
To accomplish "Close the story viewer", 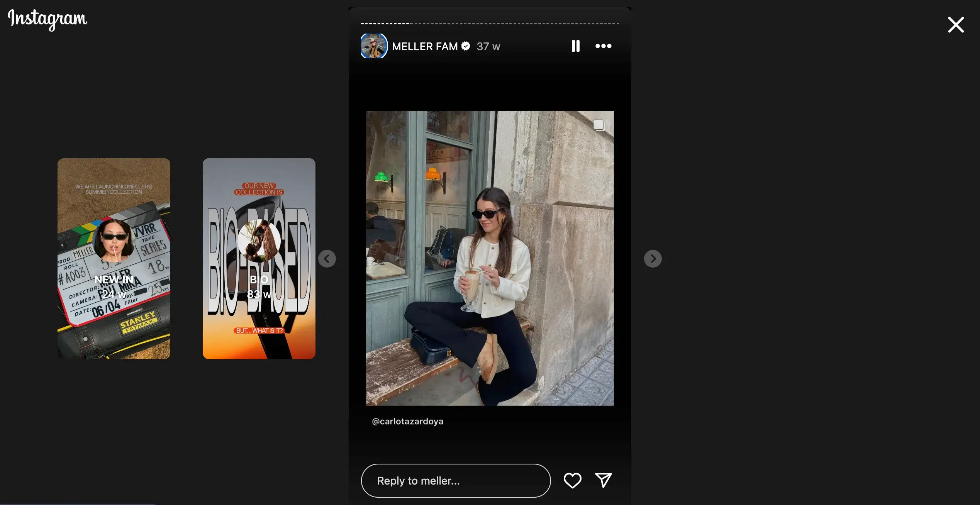I will 956,25.
